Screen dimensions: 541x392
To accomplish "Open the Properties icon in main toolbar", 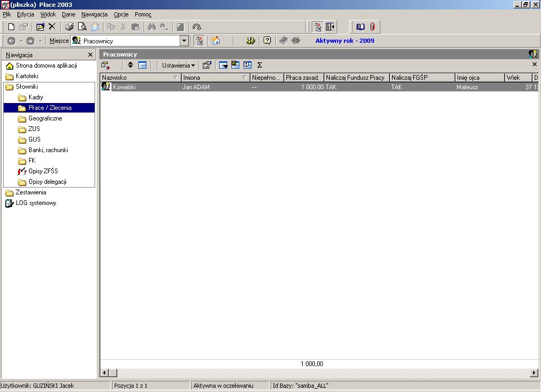I will click(23, 27).
